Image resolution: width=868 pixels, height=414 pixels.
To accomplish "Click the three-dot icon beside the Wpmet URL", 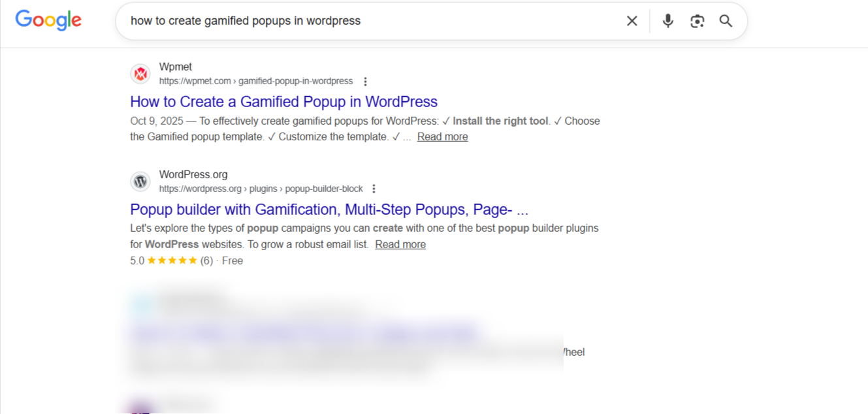I will 365,81.
